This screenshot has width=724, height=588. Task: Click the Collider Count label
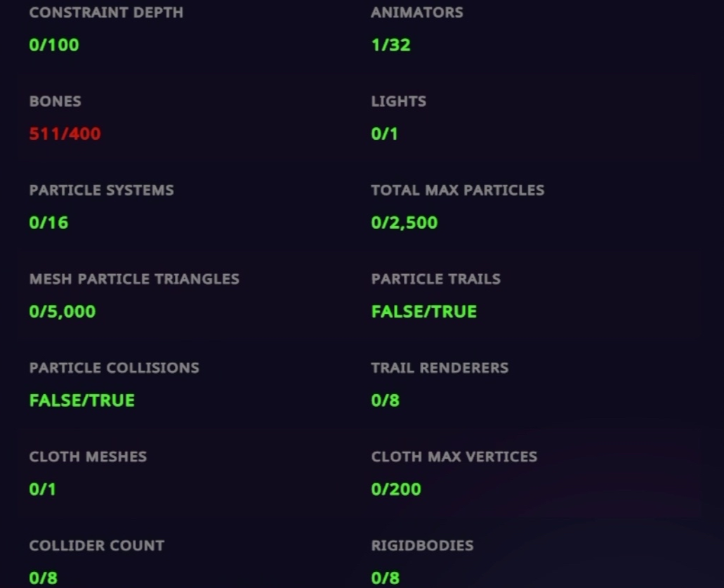coord(97,546)
